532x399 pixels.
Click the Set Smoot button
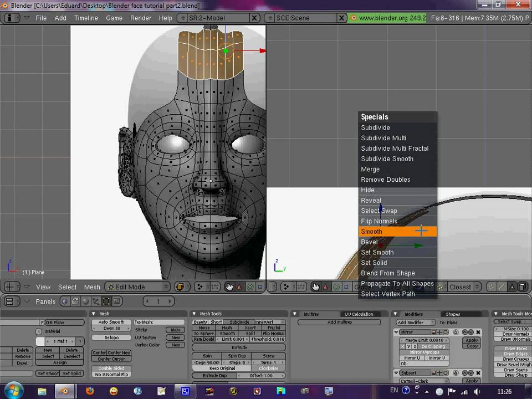click(48, 373)
